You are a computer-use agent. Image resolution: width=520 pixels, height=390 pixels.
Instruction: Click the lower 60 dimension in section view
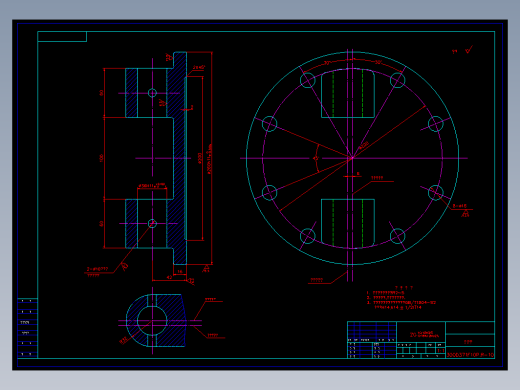point(101,224)
